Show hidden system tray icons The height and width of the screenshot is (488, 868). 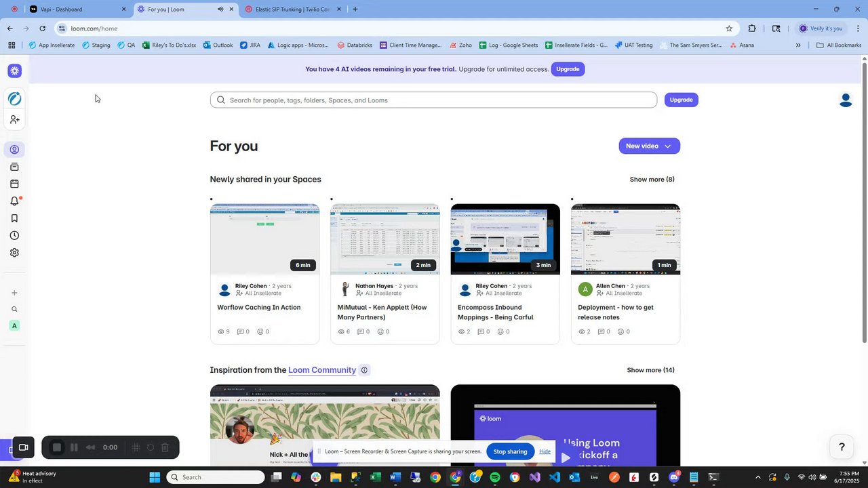[x=757, y=477]
